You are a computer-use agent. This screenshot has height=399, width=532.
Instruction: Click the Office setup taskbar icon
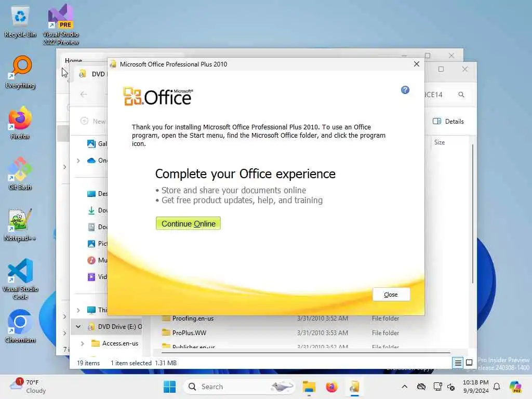[x=354, y=387]
